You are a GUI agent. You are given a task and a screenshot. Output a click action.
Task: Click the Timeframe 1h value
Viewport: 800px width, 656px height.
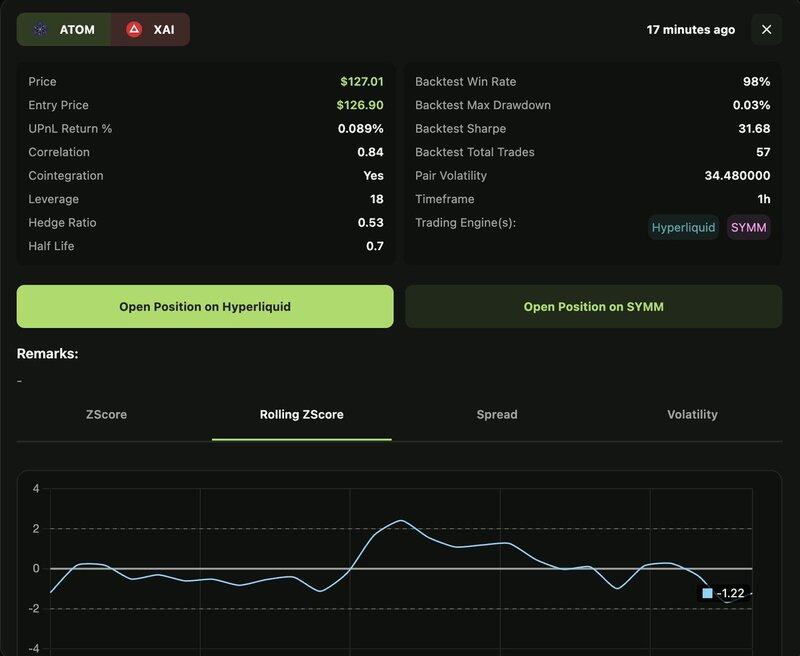[x=762, y=199]
